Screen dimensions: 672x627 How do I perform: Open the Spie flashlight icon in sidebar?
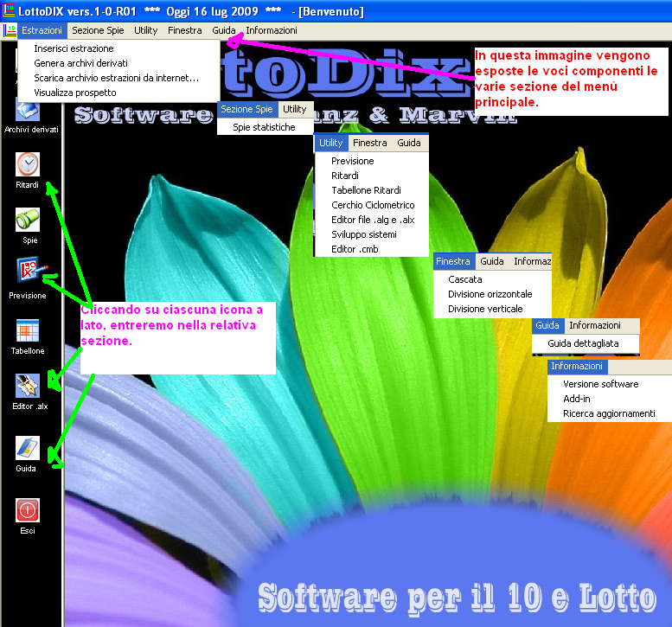[28, 220]
